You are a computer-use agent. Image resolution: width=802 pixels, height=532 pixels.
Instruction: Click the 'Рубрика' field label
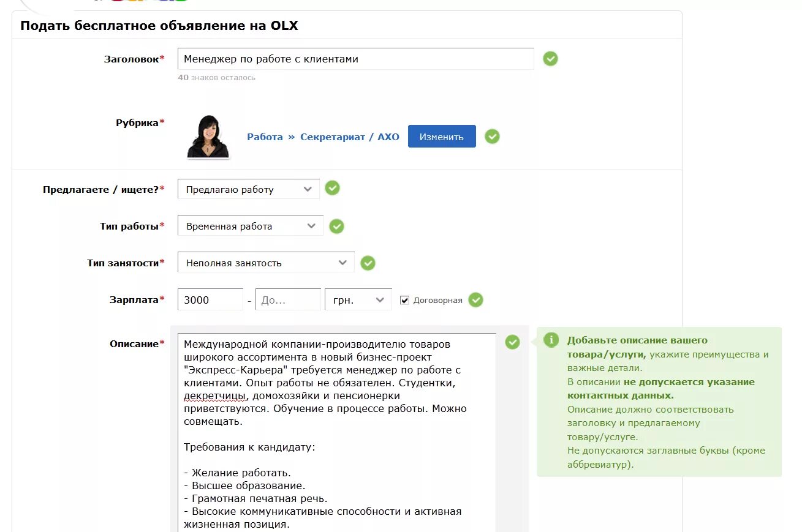pyautogui.click(x=140, y=122)
